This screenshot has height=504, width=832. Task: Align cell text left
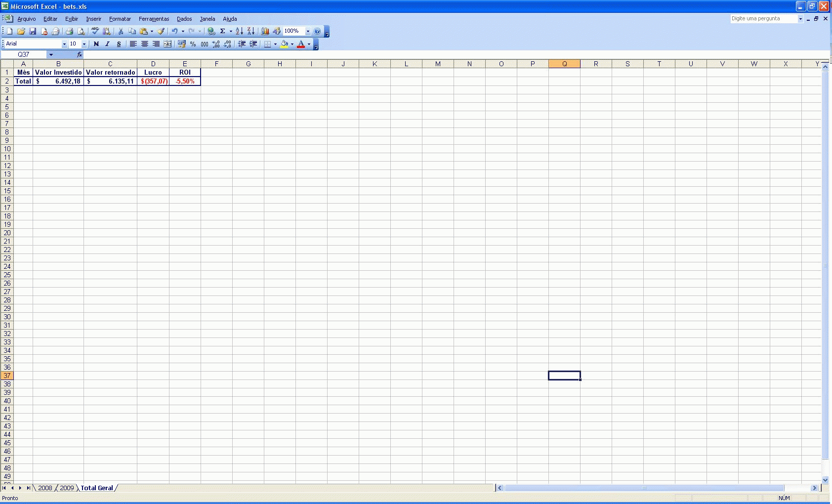tap(133, 44)
